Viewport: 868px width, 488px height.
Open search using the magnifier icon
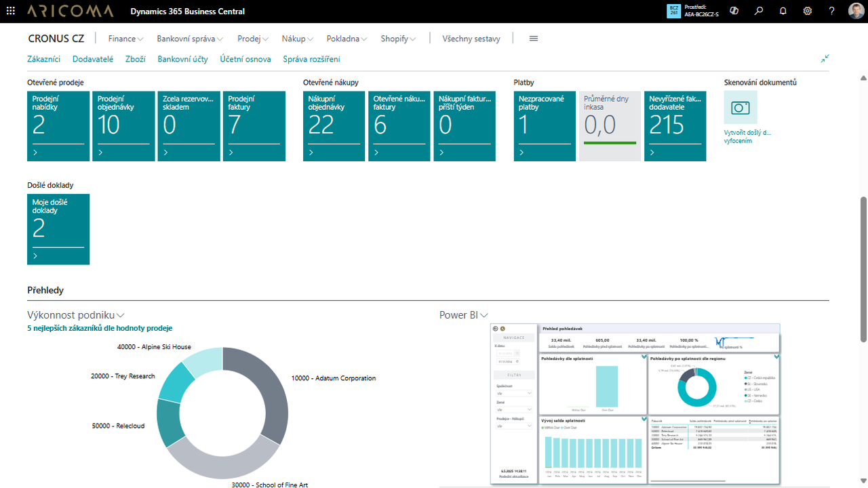coord(758,11)
